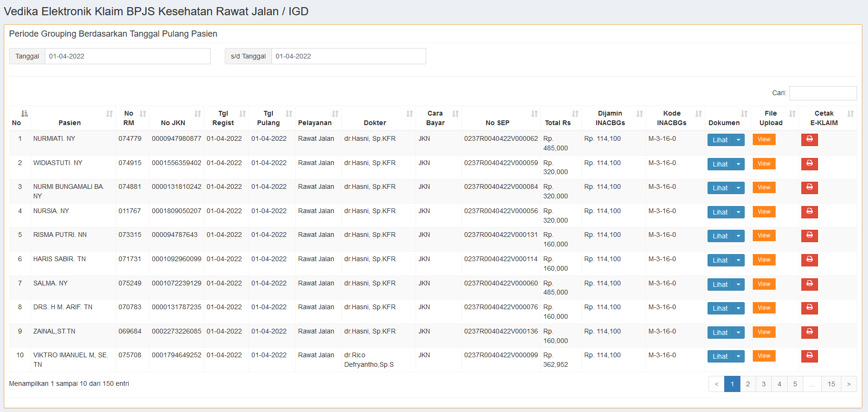
Task: Click the s/d Tanggal date field
Action: pyautogui.click(x=348, y=56)
